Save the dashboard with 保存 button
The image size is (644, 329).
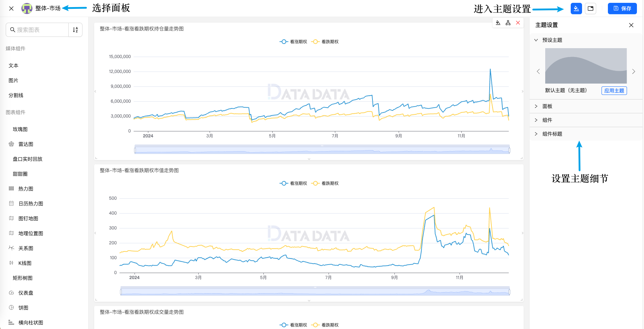[622, 8]
